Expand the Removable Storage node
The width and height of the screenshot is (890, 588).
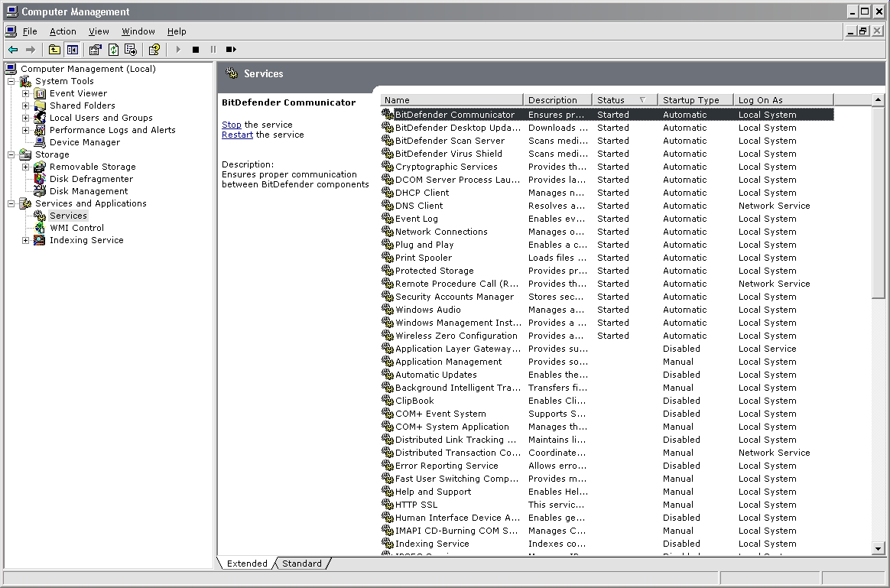coord(25,167)
